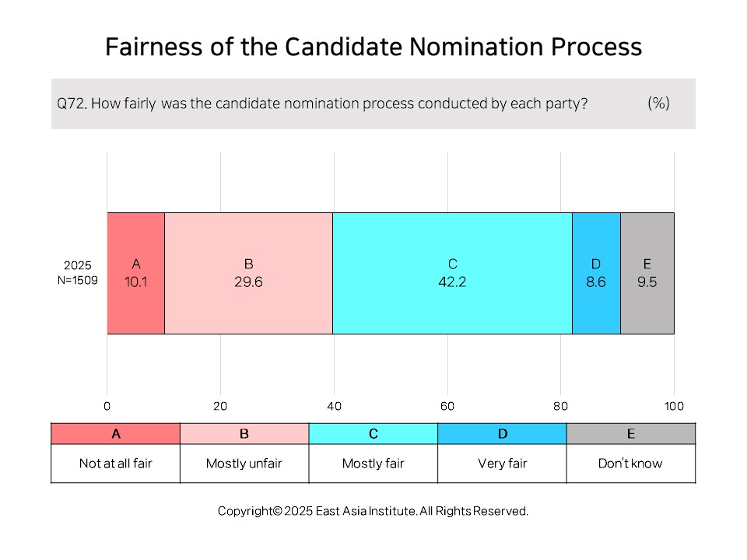Click the cyan 'C 42.2' bar segment
747x560 pixels.
tap(452, 273)
